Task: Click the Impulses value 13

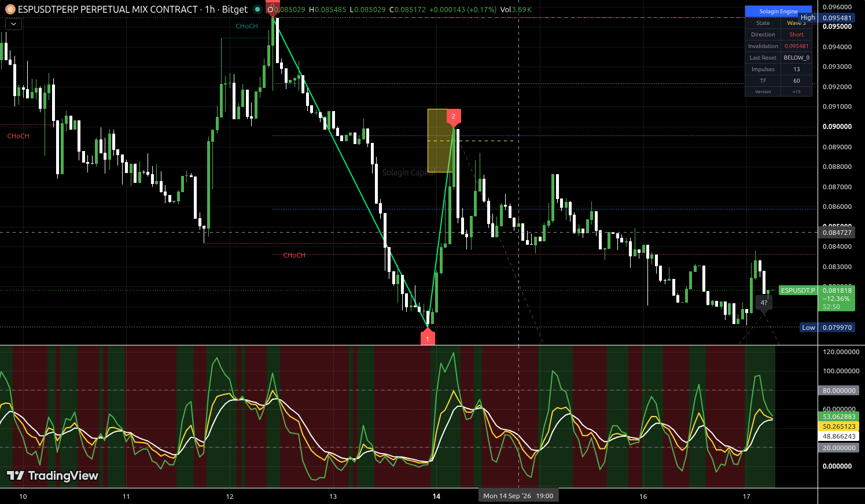Action: point(796,69)
